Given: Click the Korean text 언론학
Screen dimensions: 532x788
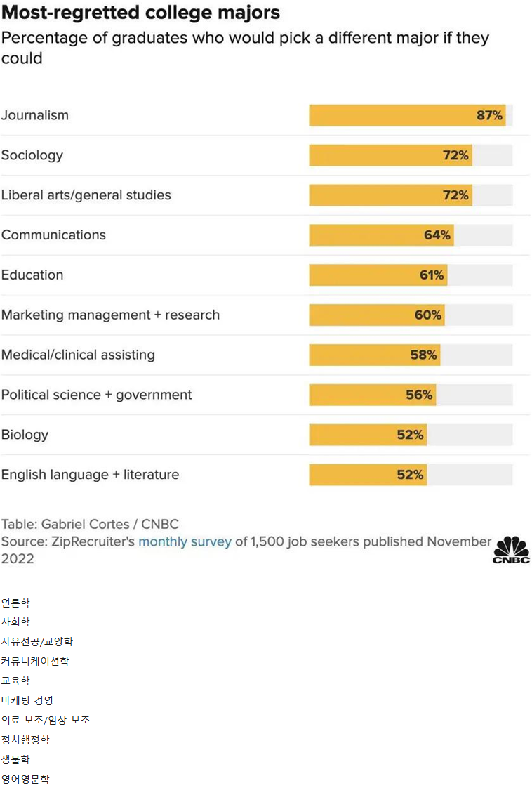Looking at the screenshot, I should [x=15, y=603].
